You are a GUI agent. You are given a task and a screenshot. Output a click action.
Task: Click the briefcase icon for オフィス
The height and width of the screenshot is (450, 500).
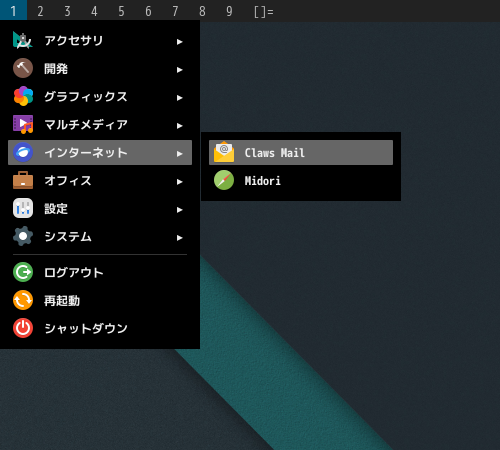[23, 180]
